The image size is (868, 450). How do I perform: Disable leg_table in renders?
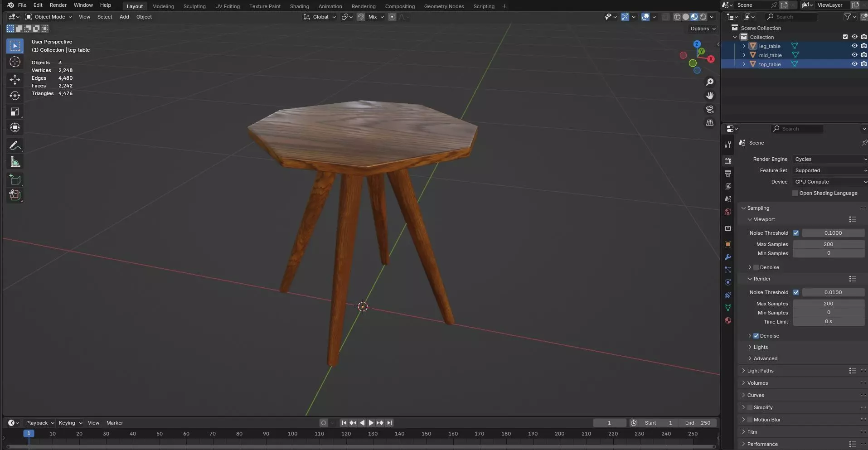click(863, 46)
